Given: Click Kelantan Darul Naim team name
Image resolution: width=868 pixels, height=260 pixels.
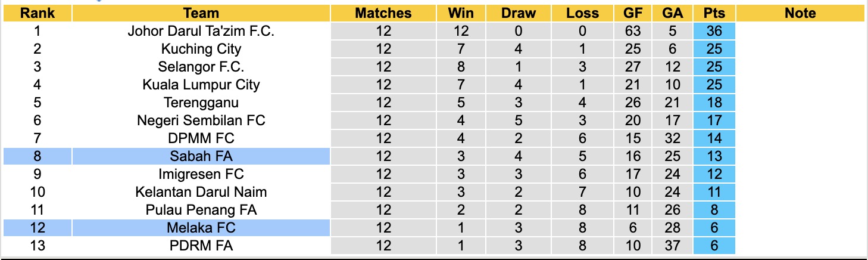Looking at the screenshot, I should coord(201,192).
